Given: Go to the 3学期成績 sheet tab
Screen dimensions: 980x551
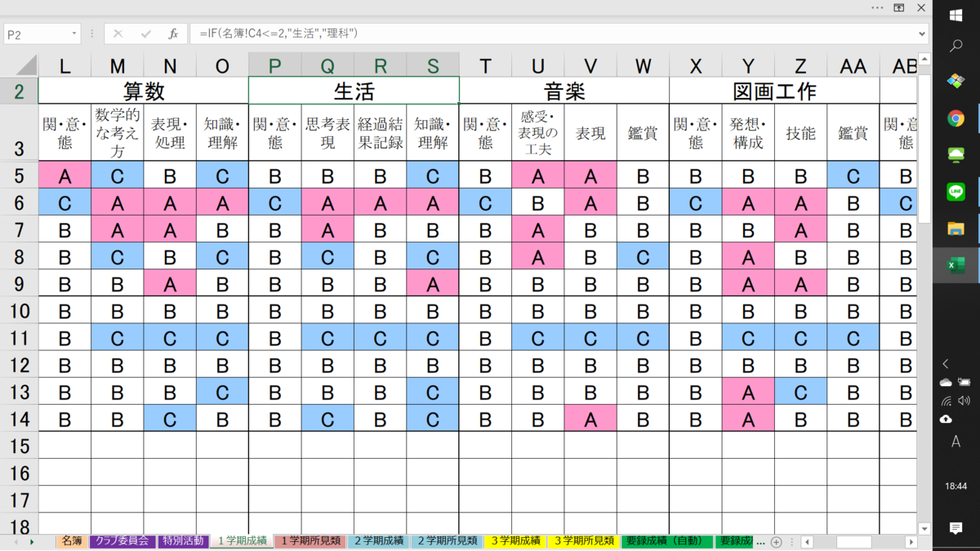Looking at the screenshot, I should 514,541.
